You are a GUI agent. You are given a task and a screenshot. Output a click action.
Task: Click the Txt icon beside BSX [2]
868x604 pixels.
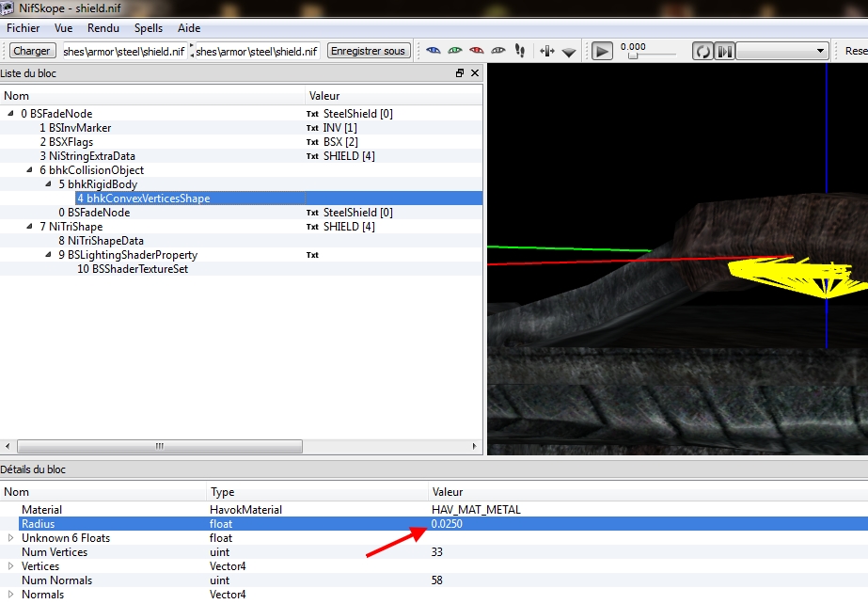point(313,142)
